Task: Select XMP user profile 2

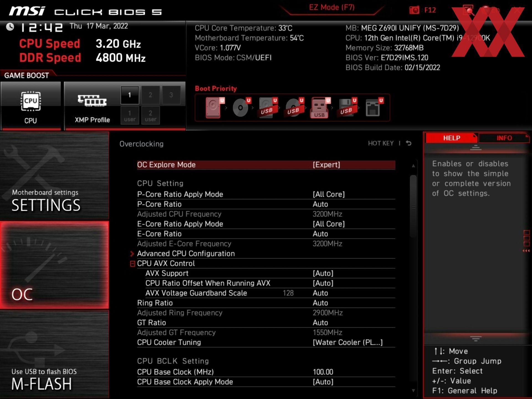Action: (x=150, y=116)
